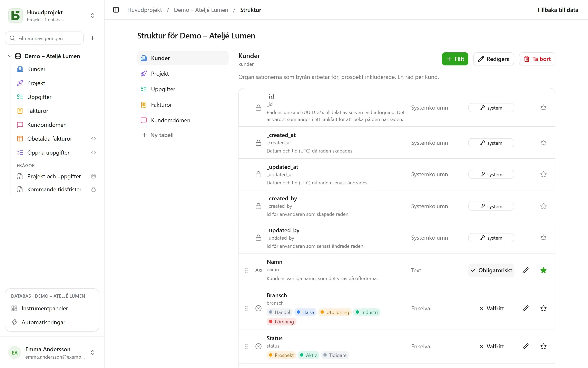Select Kundomdömen table in structure list
This screenshot has width=588, height=368.
[183, 120]
